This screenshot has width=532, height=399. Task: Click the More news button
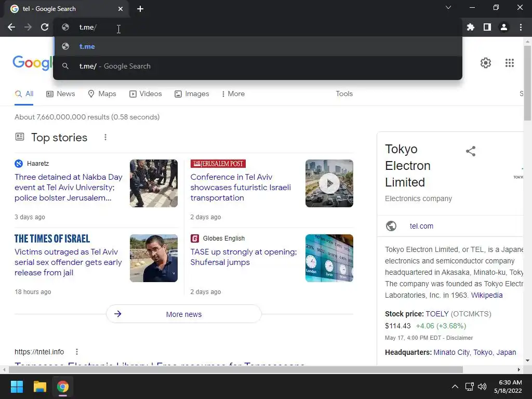coord(184,314)
